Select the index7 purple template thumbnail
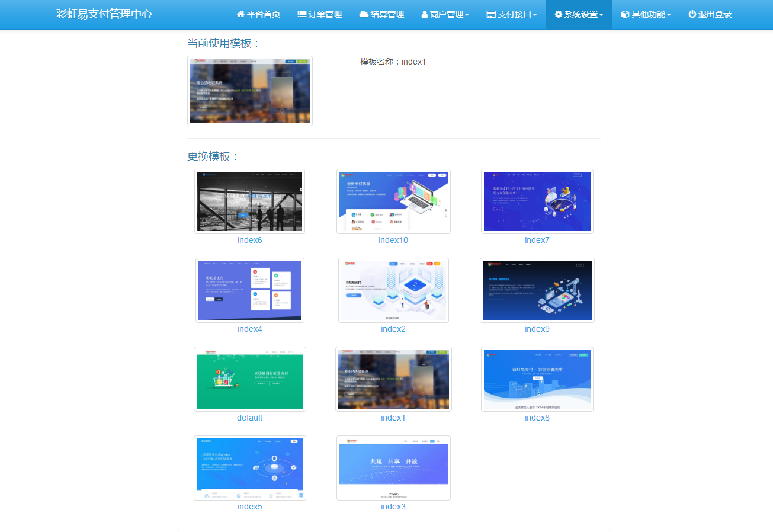773x532 pixels. pyautogui.click(x=537, y=201)
